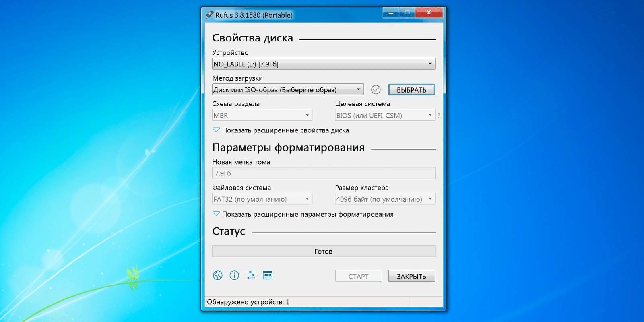Open the info About icon
Image resolution: width=644 pixels, height=322 pixels.
point(234,275)
